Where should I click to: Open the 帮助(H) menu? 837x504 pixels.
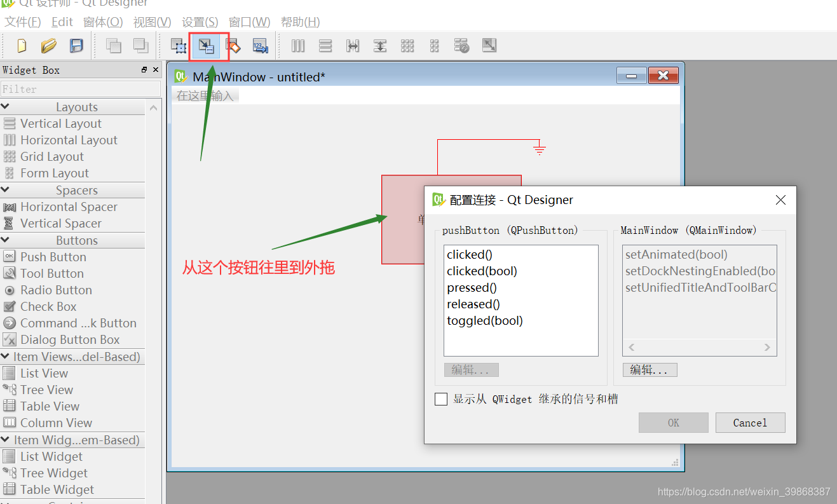click(301, 22)
